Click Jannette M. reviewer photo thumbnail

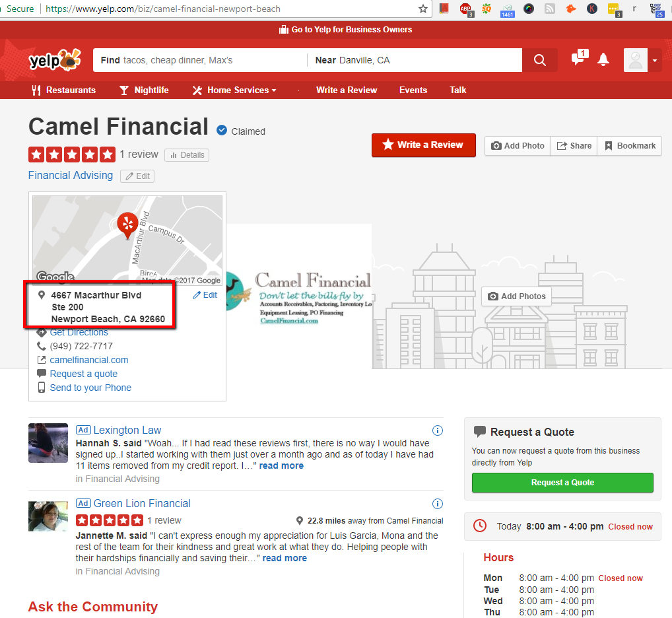pos(48,516)
